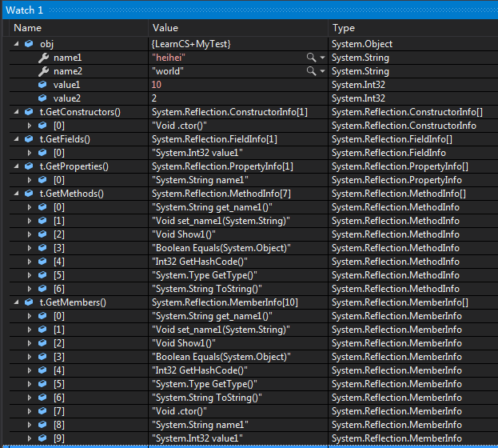Click cube icon of GetMethods [0] get_name1 row

(42, 207)
